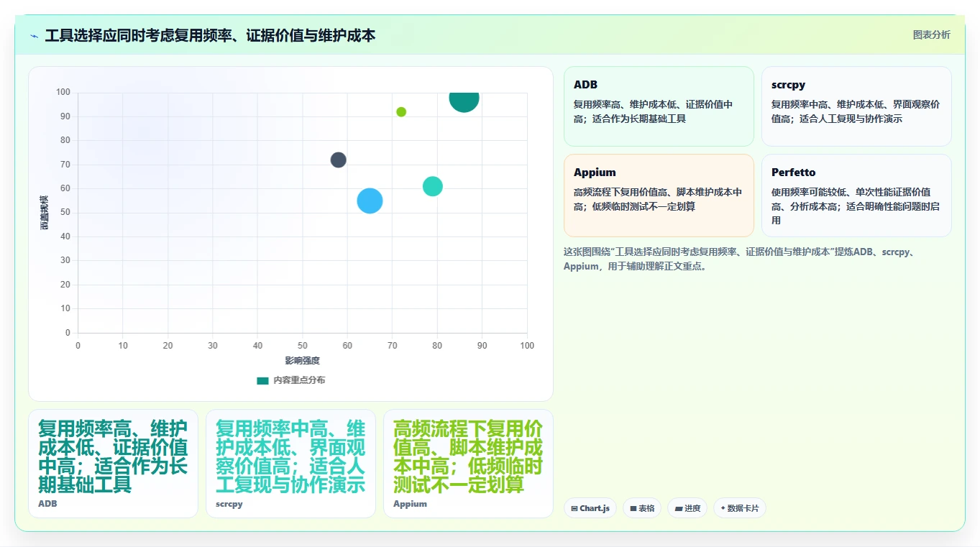Click the 70 tick on the y-axis
This screenshot has height=547, width=980.
(65, 165)
